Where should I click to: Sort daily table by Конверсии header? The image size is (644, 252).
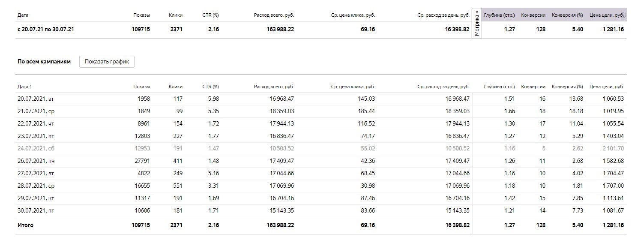pyautogui.click(x=533, y=87)
